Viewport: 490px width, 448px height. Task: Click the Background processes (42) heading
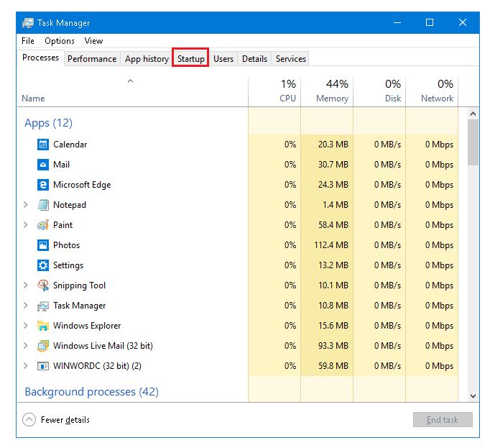click(x=91, y=392)
